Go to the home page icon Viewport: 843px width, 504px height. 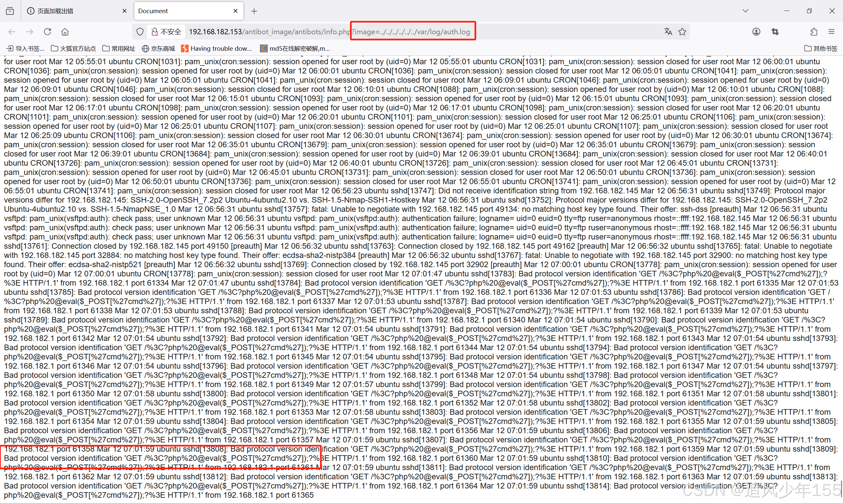pyautogui.click(x=65, y=32)
